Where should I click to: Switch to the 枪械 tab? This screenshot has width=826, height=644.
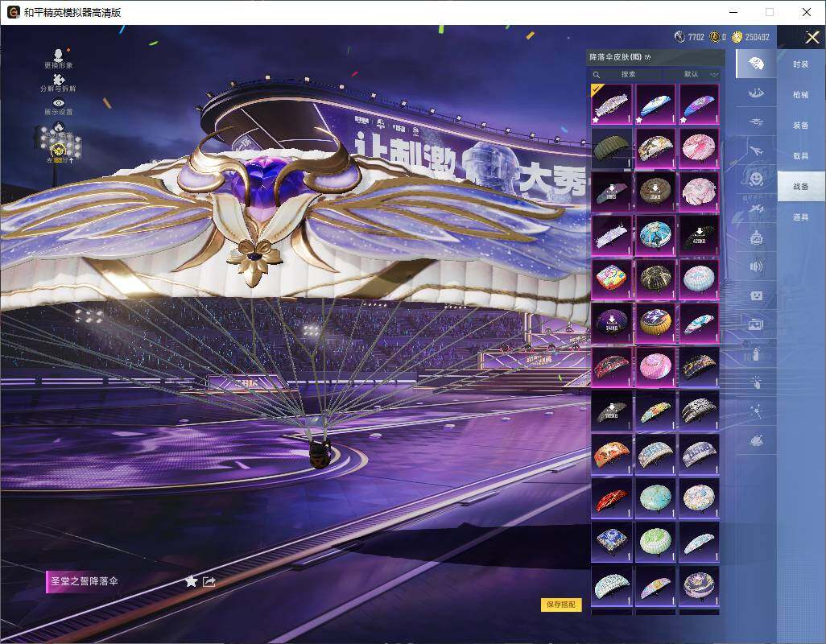click(801, 95)
